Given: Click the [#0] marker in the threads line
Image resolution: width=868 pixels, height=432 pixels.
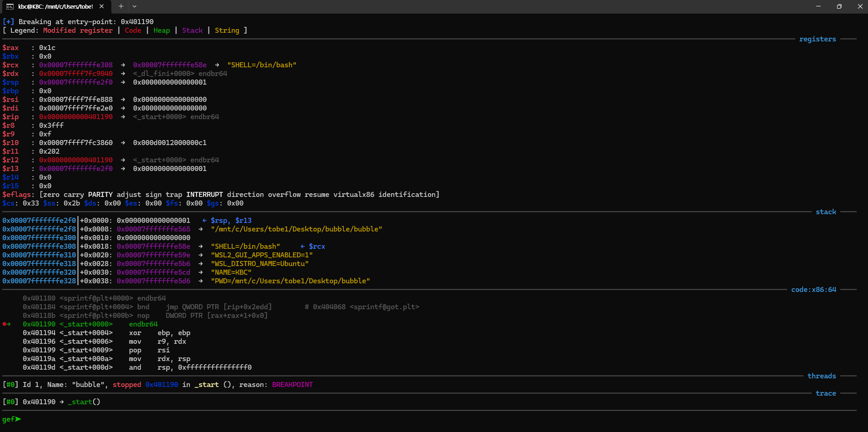Looking at the screenshot, I should [x=11, y=384].
